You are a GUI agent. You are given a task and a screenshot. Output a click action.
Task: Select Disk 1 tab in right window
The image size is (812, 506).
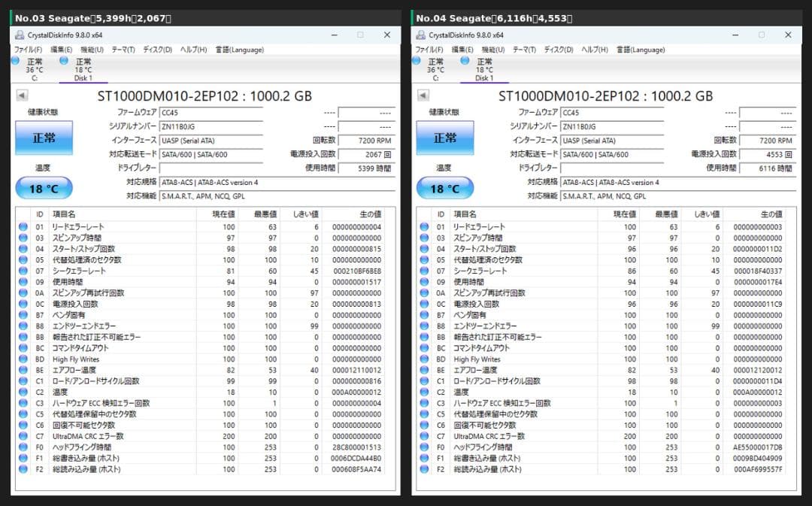click(x=484, y=69)
